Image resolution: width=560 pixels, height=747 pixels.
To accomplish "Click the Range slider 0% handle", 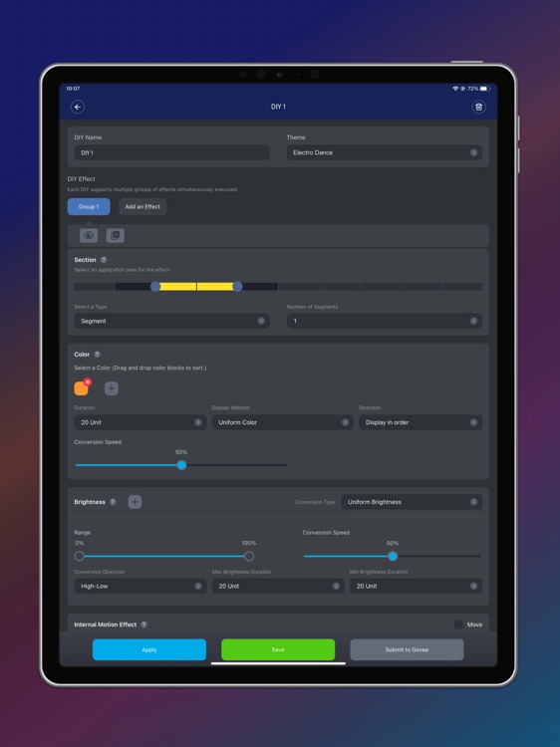I will click(79, 556).
